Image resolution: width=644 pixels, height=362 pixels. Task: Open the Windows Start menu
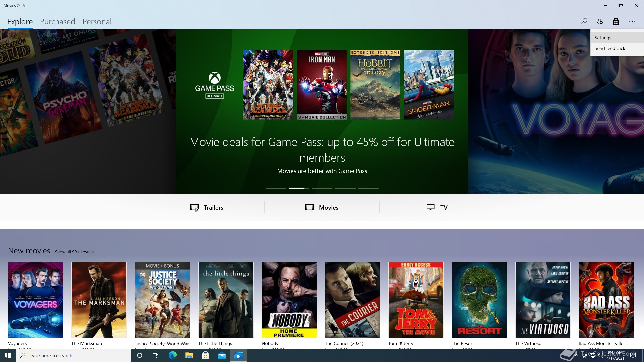pos(8,355)
